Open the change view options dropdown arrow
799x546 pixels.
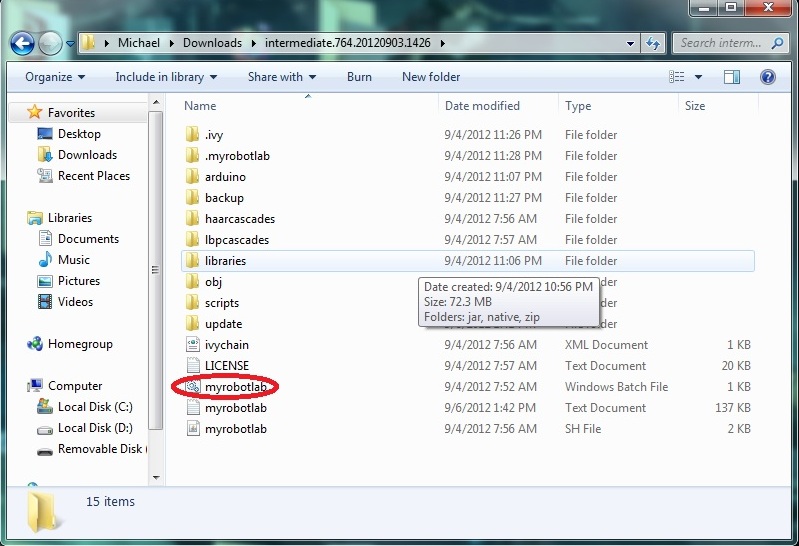(x=700, y=77)
